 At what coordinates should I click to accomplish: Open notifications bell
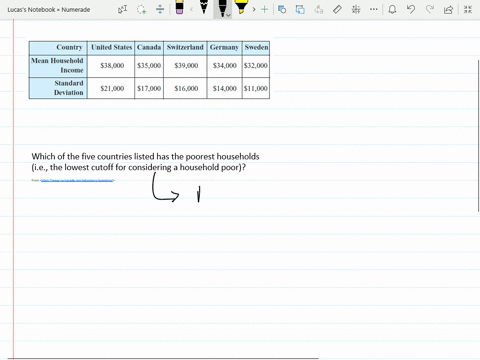392,9
